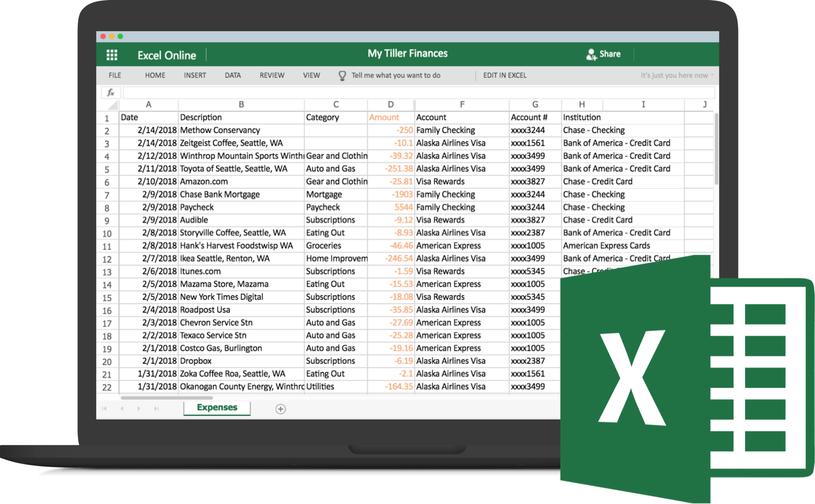This screenshot has height=504, width=815.
Task: Click the Category header cell
Action: 336,117
